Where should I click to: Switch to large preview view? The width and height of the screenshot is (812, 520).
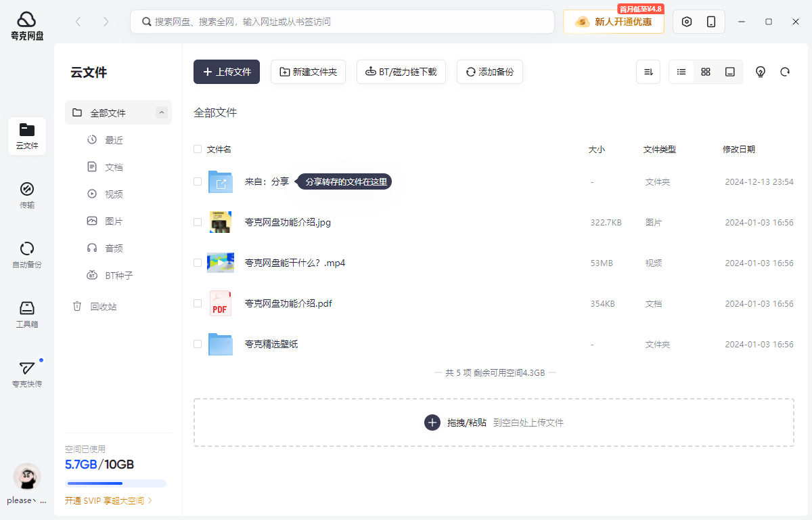pos(730,72)
